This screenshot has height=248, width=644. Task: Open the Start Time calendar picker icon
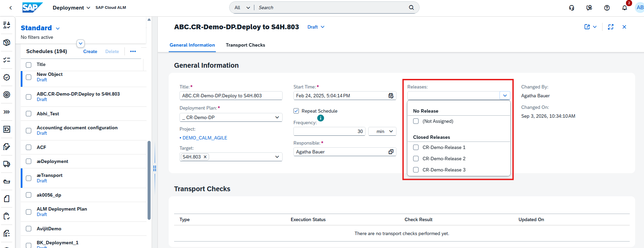(x=391, y=96)
